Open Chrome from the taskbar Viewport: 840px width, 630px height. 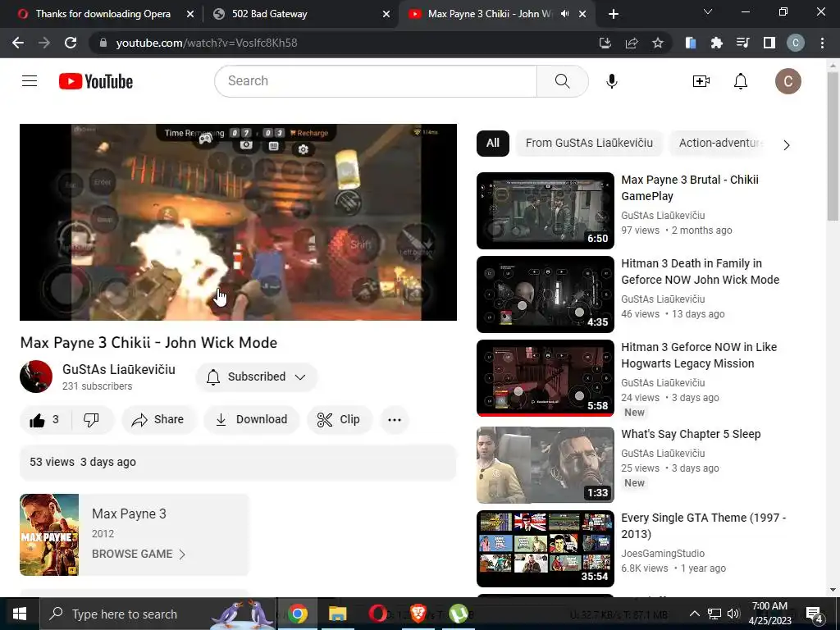coord(298,614)
